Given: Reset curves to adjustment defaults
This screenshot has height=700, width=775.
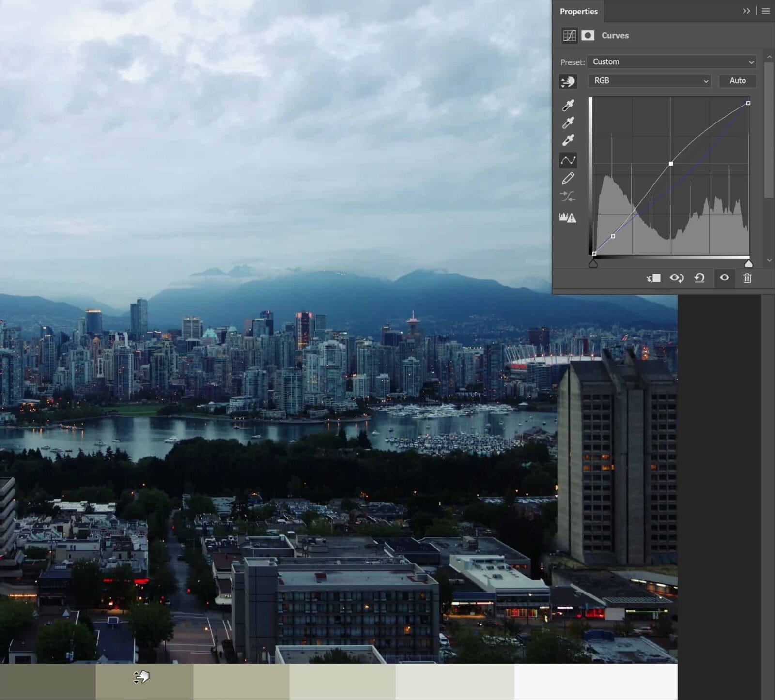Looking at the screenshot, I should (699, 278).
